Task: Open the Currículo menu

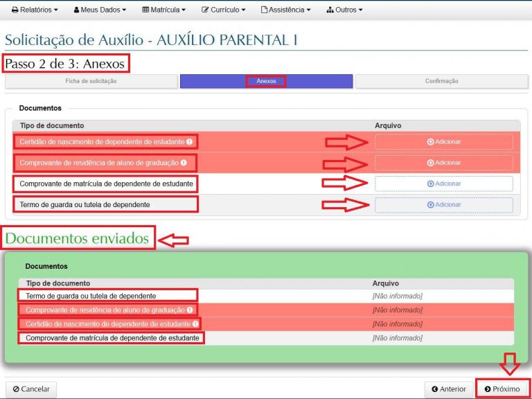Action: click(224, 10)
